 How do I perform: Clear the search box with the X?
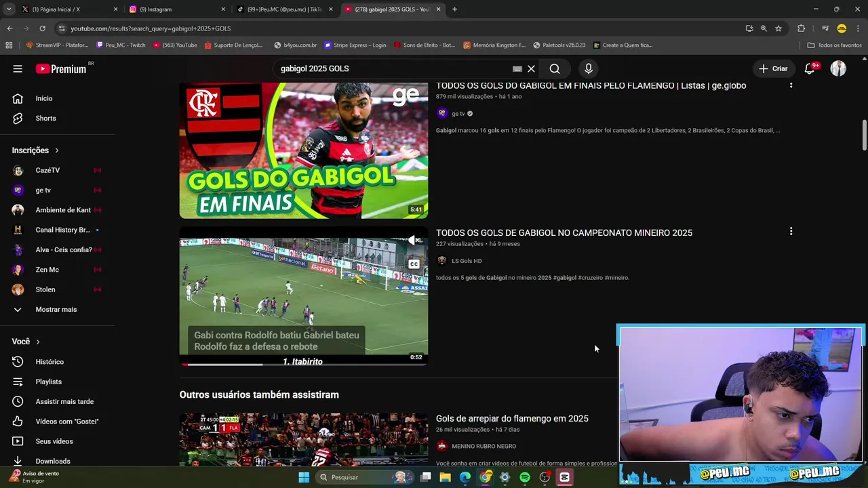(x=532, y=68)
